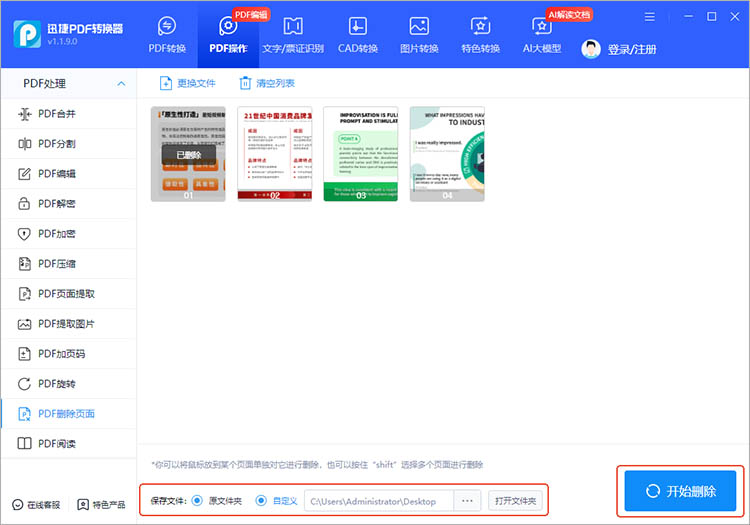Screen dimensions: 750x525
Task: Select page thumbnail 02
Action: [x=275, y=154]
